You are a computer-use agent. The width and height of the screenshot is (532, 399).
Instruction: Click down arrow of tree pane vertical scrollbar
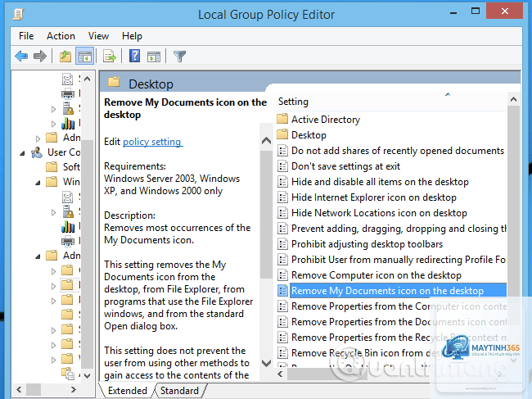[88, 375]
